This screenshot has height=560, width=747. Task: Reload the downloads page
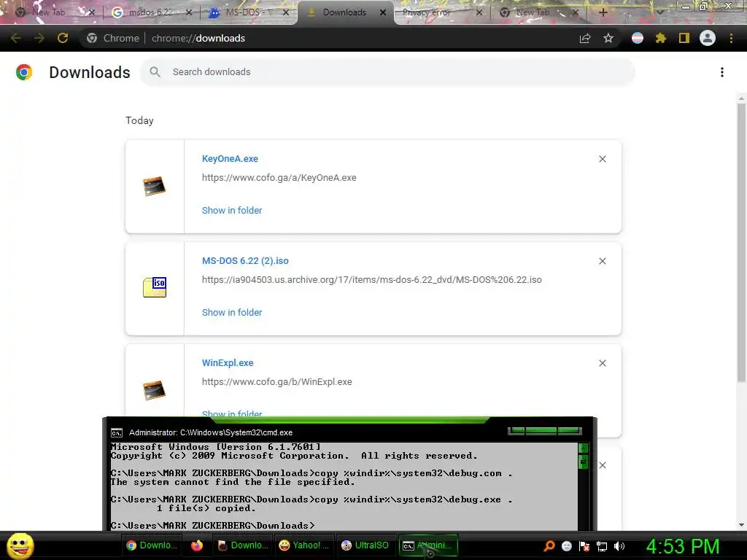63,38
